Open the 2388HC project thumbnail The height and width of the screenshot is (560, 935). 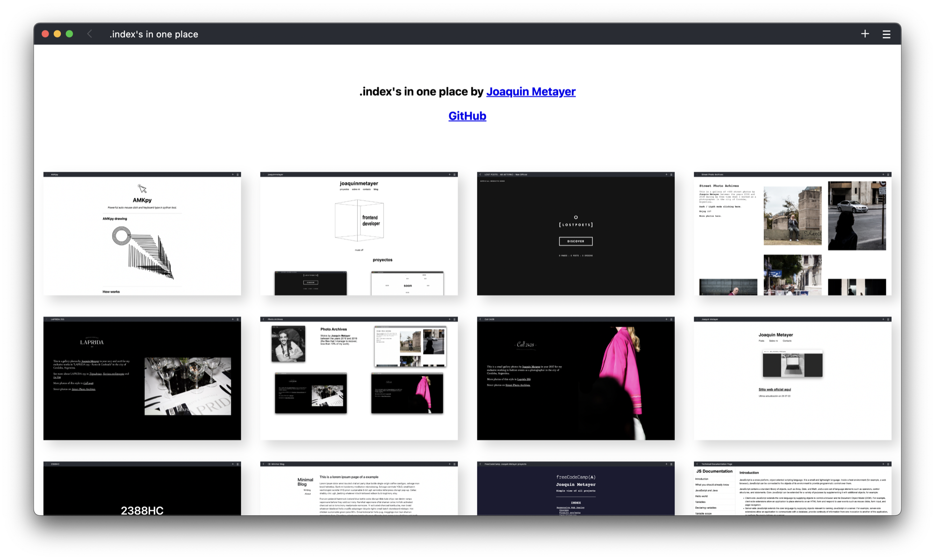click(142, 488)
